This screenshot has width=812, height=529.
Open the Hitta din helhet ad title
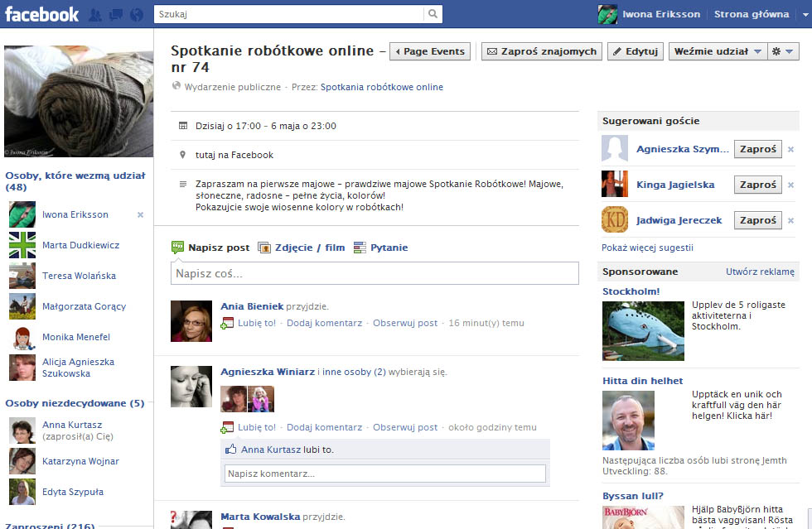click(x=643, y=381)
